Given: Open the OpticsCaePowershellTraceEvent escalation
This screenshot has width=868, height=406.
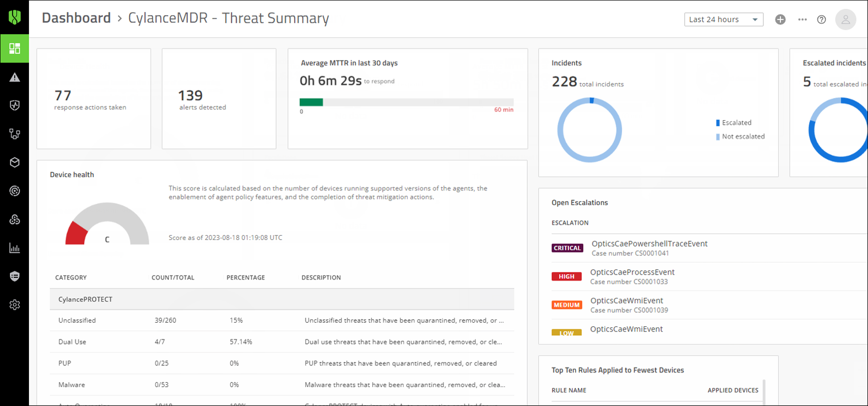Looking at the screenshot, I should tap(649, 244).
